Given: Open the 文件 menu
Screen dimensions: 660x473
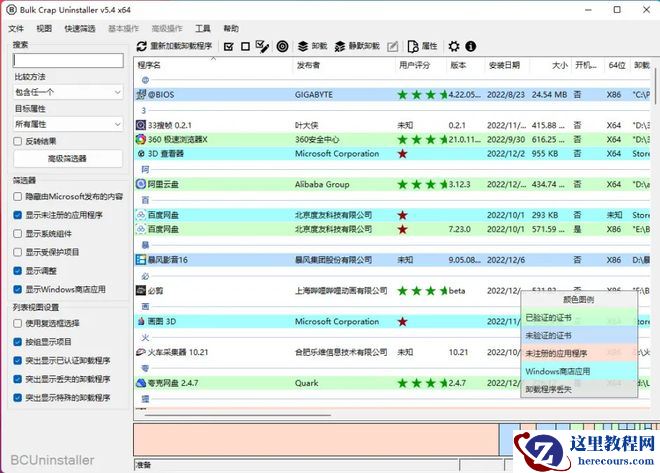Looking at the screenshot, I should [x=16, y=28].
